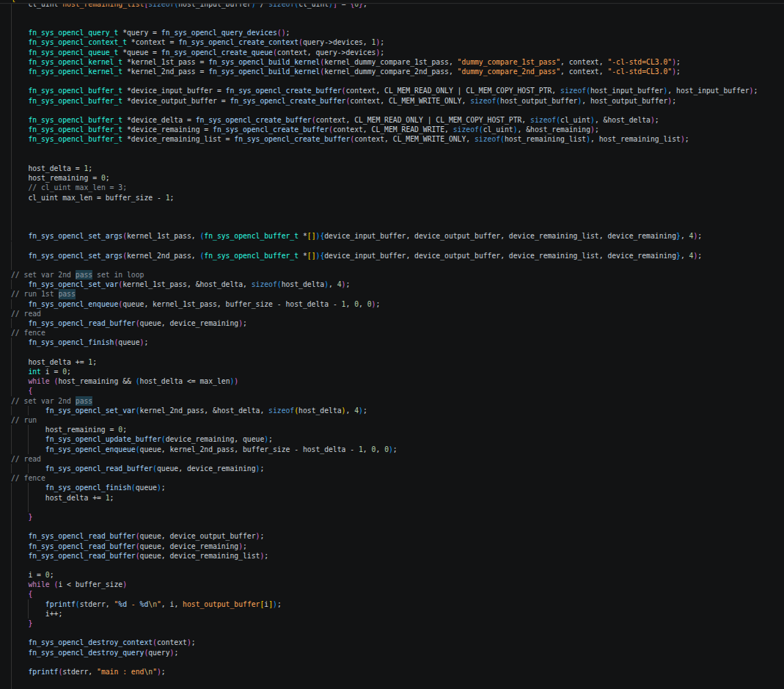Select the "dummy_compare_1st_pass" string literal
This screenshot has height=689, width=784.
point(508,62)
